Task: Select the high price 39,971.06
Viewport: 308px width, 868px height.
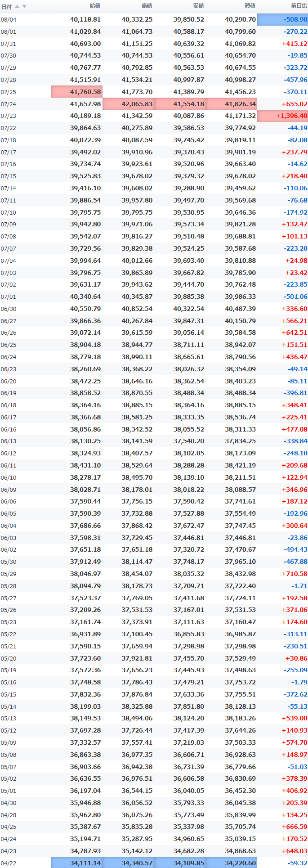Action: (137, 224)
